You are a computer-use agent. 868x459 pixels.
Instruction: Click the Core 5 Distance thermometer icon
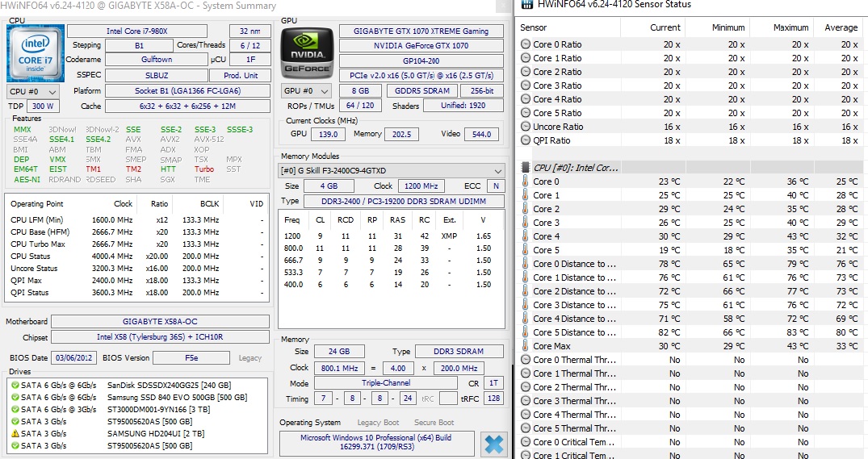(526, 332)
